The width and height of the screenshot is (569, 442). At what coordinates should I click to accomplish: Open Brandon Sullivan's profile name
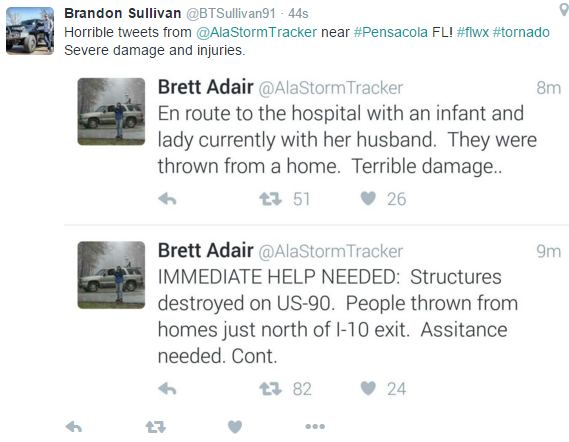coord(123,13)
